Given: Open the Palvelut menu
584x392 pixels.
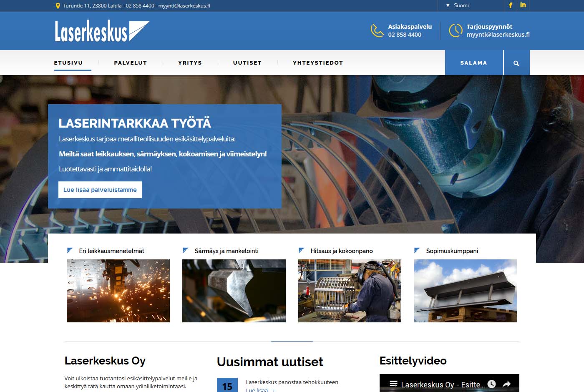Looking at the screenshot, I should [x=131, y=63].
